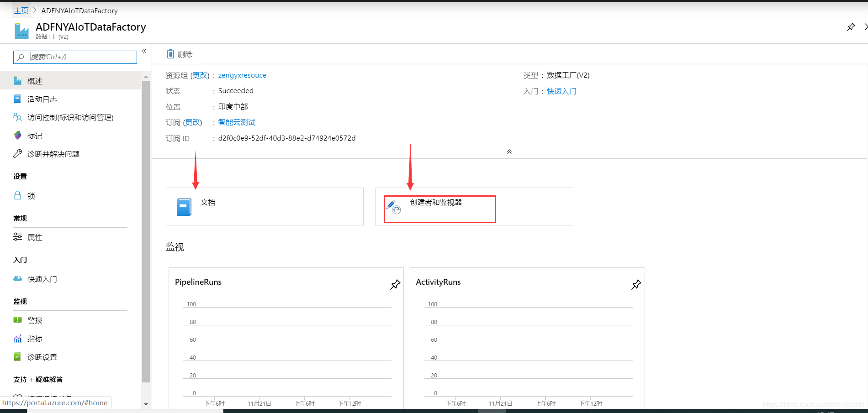Pin the ADFNYAIoTDataFactory blade to dashboard
868x413 pixels.
[851, 27]
